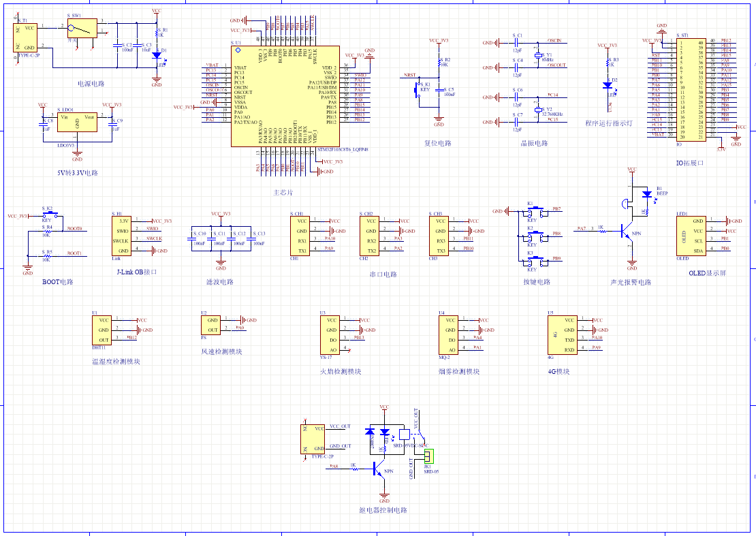Select the U2 FS wind speed connector

[x=210, y=326]
